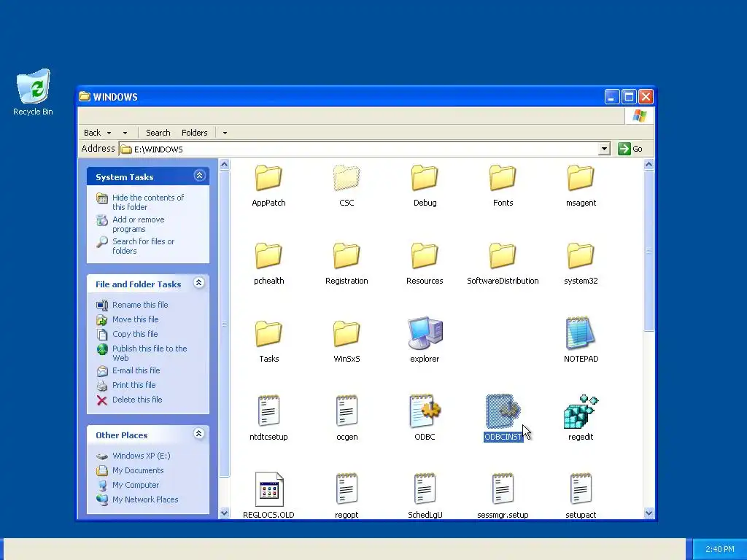Select the ODBC settings file icon
This screenshot has width=747, height=560.
(x=425, y=411)
